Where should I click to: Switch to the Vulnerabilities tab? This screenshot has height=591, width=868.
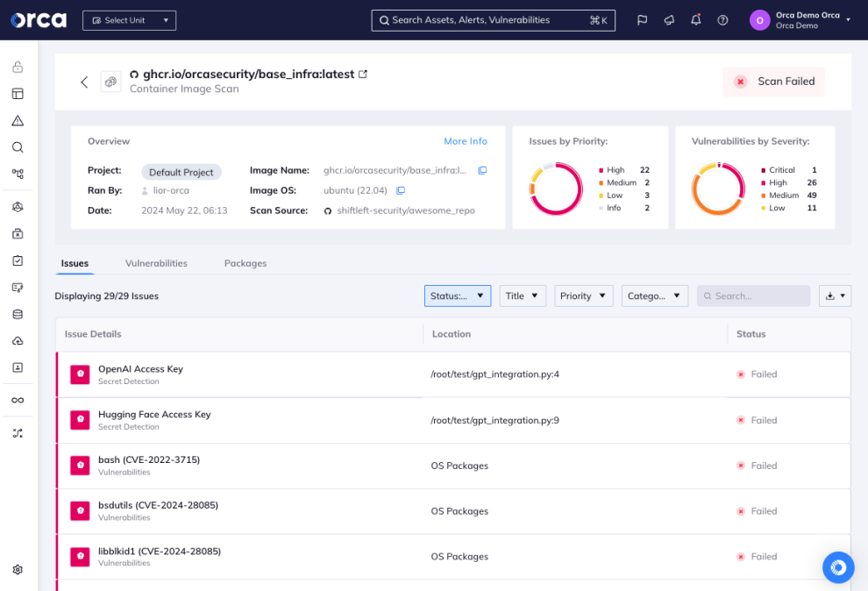click(x=156, y=263)
